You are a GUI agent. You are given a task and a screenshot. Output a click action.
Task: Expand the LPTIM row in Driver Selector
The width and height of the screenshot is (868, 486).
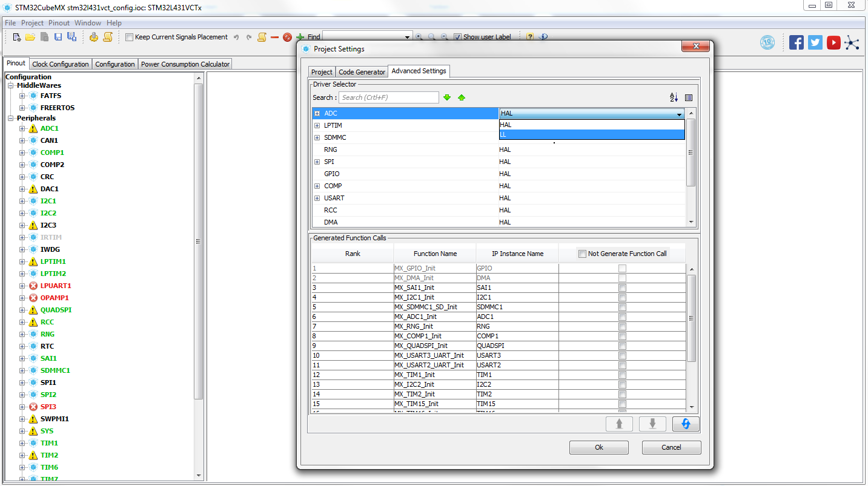pos(317,125)
